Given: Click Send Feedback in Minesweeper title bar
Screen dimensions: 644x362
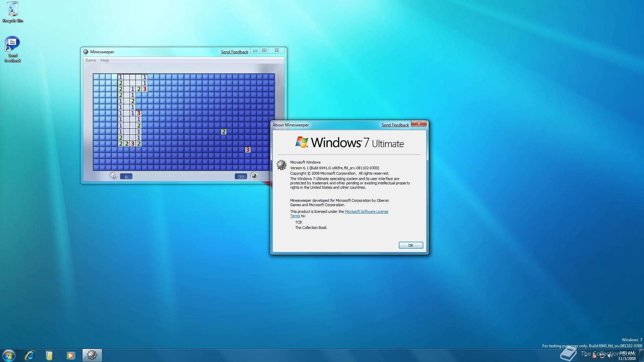Looking at the screenshot, I should pyautogui.click(x=234, y=52).
